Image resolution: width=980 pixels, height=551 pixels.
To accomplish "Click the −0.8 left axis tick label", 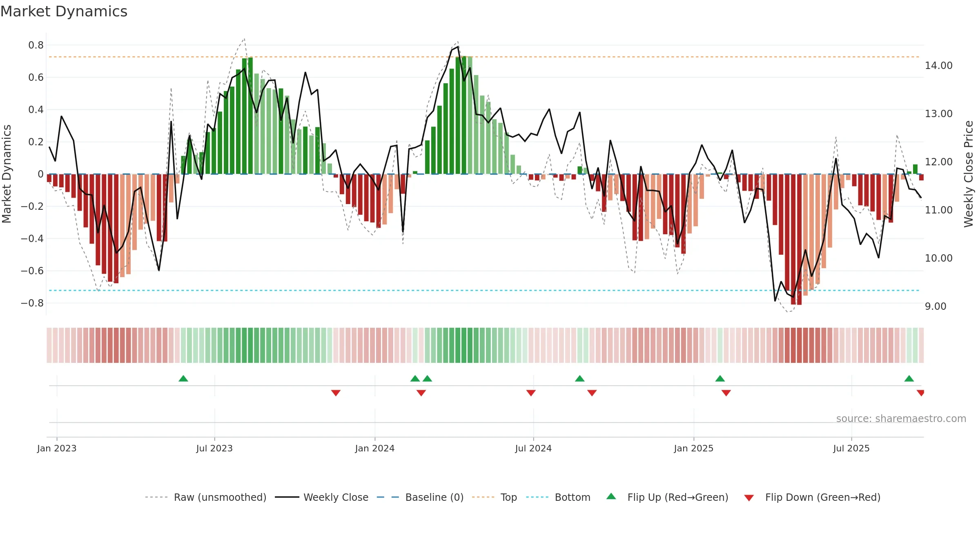I will tap(32, 303).
